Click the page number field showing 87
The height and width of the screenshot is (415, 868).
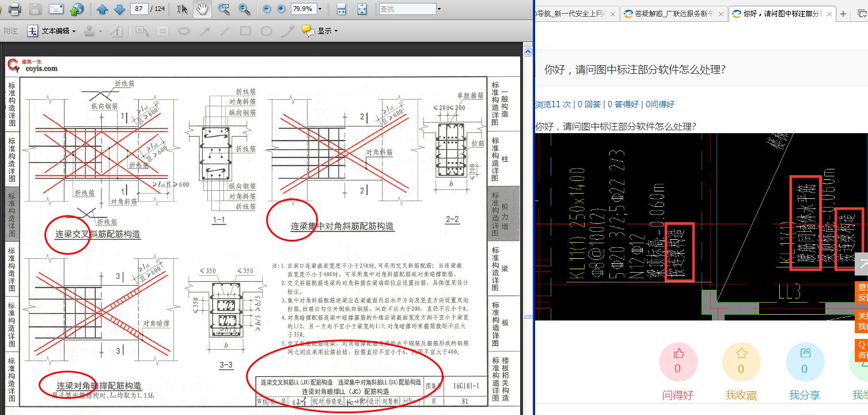click(x=138, y=9)
